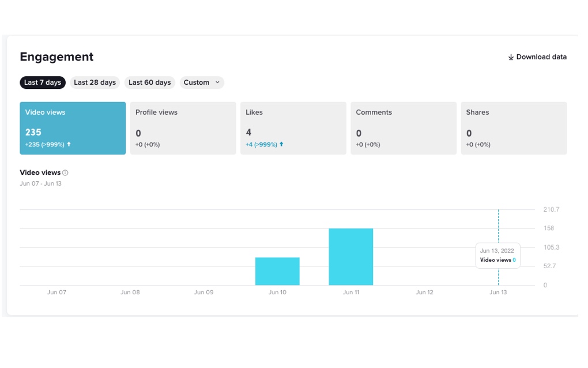Viewport: 588px width, 368px height.
Task: Open the Likes metric card
Action: pos(293,128)
